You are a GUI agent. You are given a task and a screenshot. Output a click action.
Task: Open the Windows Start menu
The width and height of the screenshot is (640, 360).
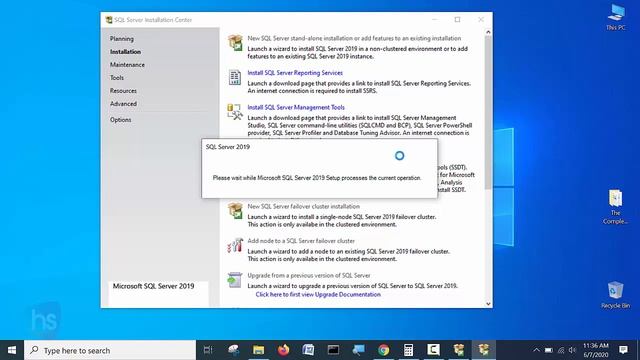[12, 350]
